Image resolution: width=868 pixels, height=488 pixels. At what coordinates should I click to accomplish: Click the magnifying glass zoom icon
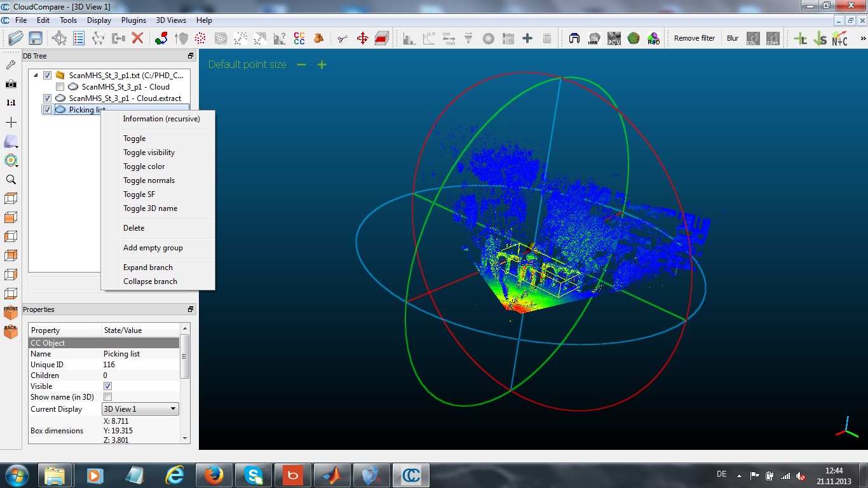[x=11, y=180]
